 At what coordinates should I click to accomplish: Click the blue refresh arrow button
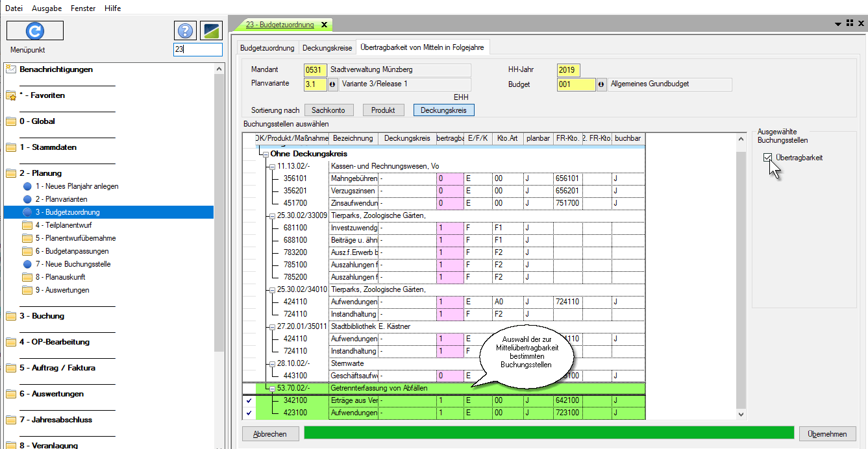[35, 30]
